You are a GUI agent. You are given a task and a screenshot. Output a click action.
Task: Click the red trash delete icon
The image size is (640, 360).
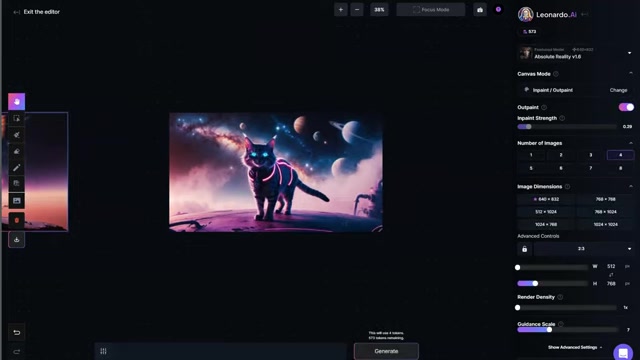(x=16, y=220)
